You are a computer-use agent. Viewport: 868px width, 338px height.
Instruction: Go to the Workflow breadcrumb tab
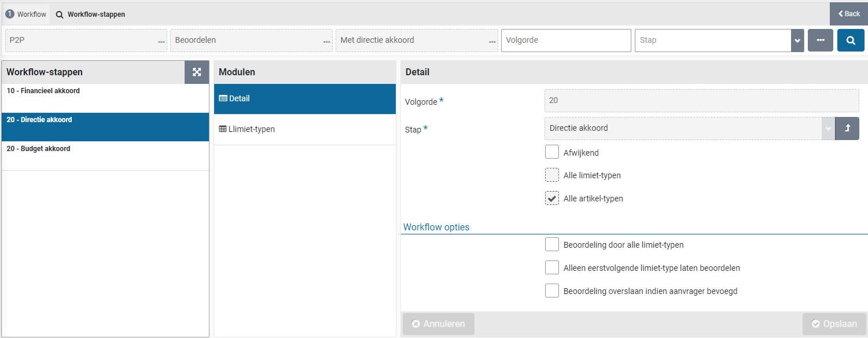tap(26, 14)
